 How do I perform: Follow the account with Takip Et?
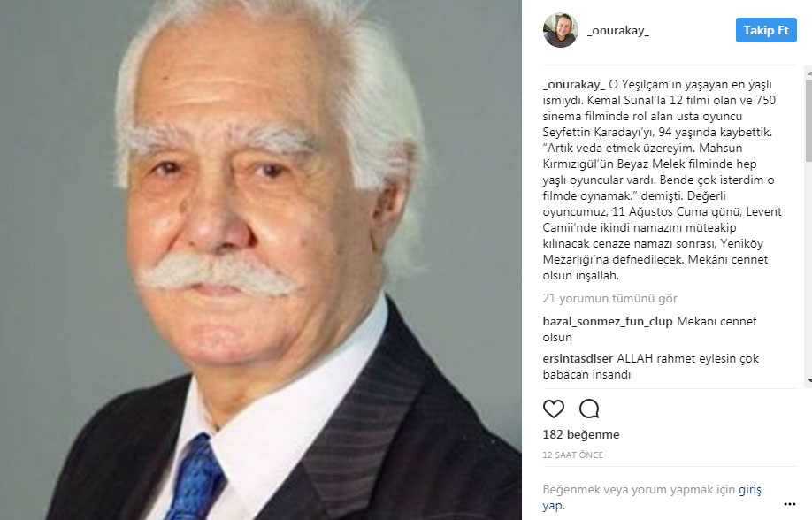[x=766, y=30]
